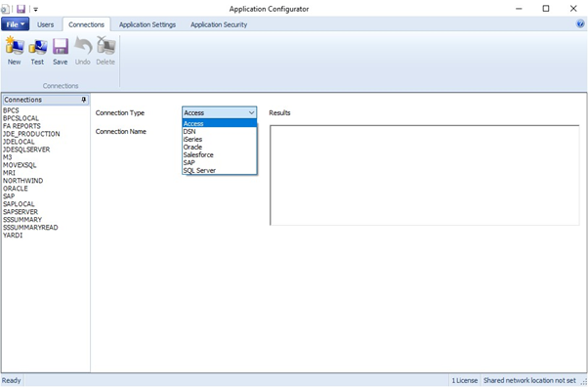
Task: Select the BPCS connection
Action: pyautogui.click(x=11, y=110)
